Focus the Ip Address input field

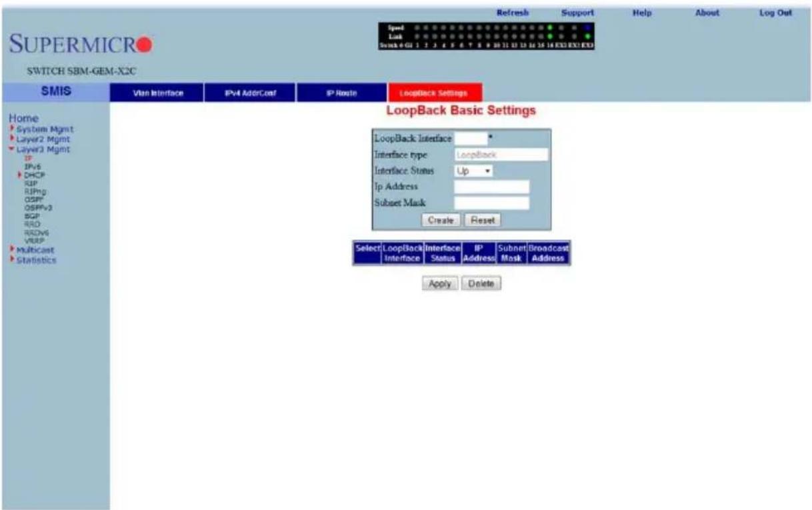[492, 187]
